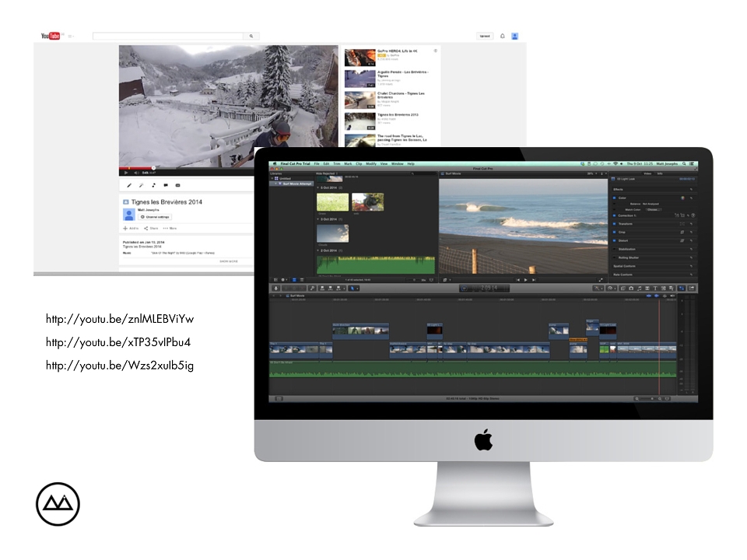The image size is (747, 560).
Task: Toggle the Color effect checkbox
Action: 614,198
